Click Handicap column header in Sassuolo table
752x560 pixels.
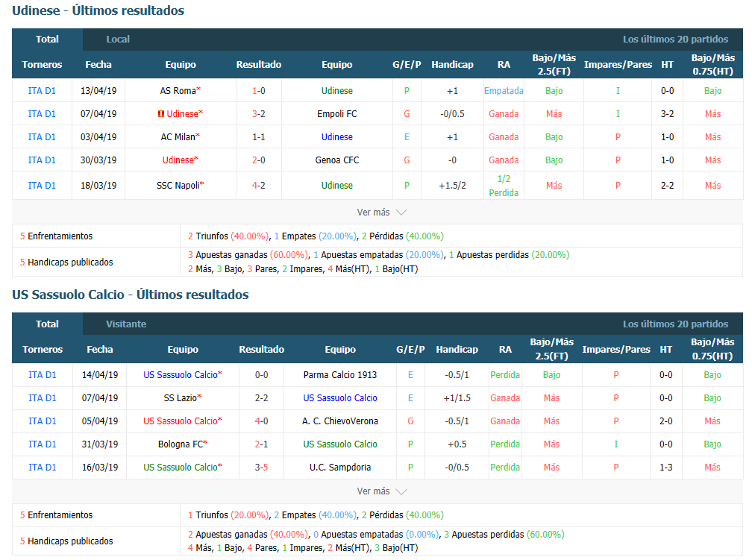(x=457, y=350)
